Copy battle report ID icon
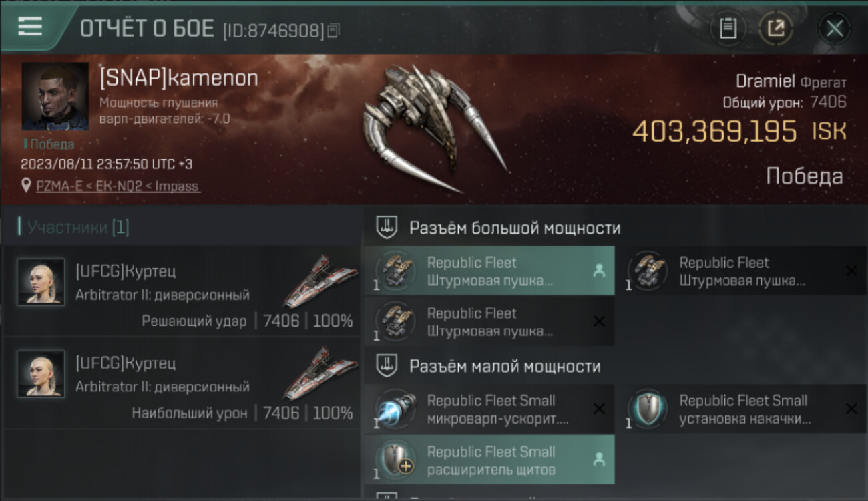The height and width of the screenshot is (501, 868). tap(333, 30)
